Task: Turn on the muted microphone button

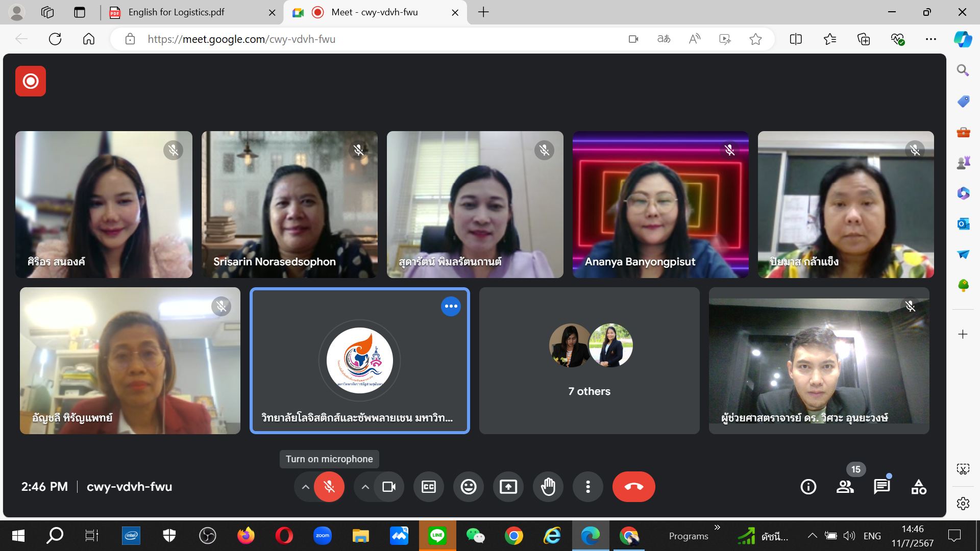Action: [x=329, y=487]
